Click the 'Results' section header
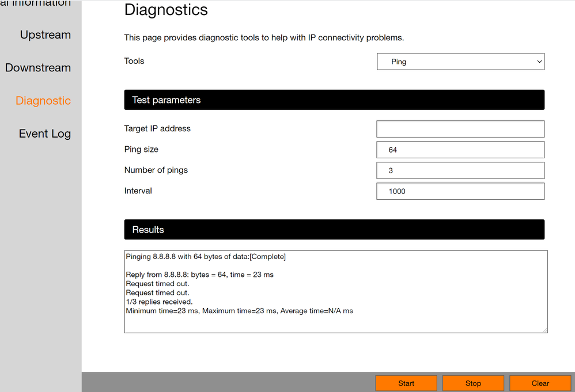This screenshot has height=392, width=575. [334, 229]
